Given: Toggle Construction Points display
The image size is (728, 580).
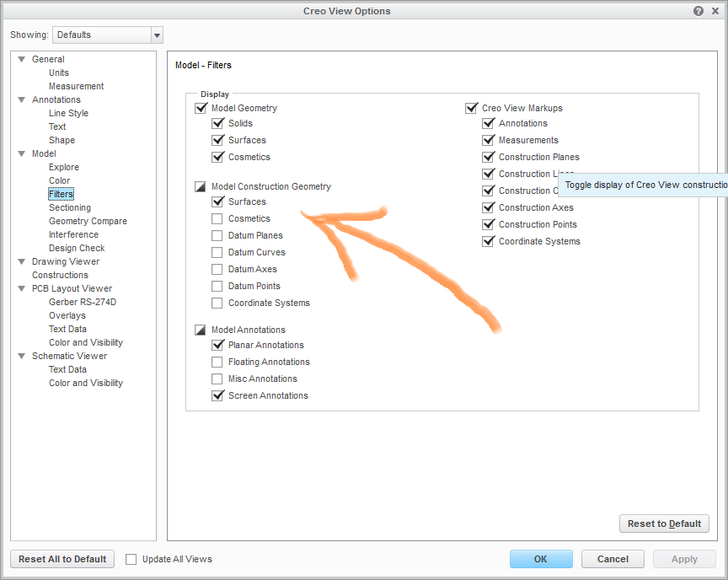Looking at the screenshot, I should [x=489, y=224].
